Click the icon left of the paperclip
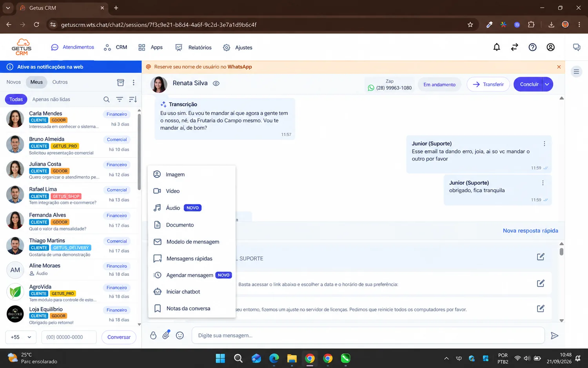The width and height of the screenshot is (588, 368). (x=153, y=335)
